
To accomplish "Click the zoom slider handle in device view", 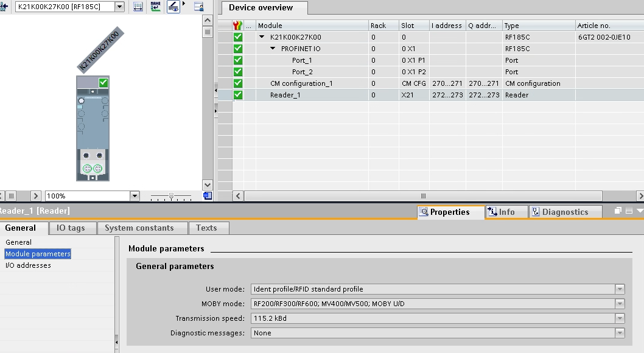I will [x=171, y=196].
